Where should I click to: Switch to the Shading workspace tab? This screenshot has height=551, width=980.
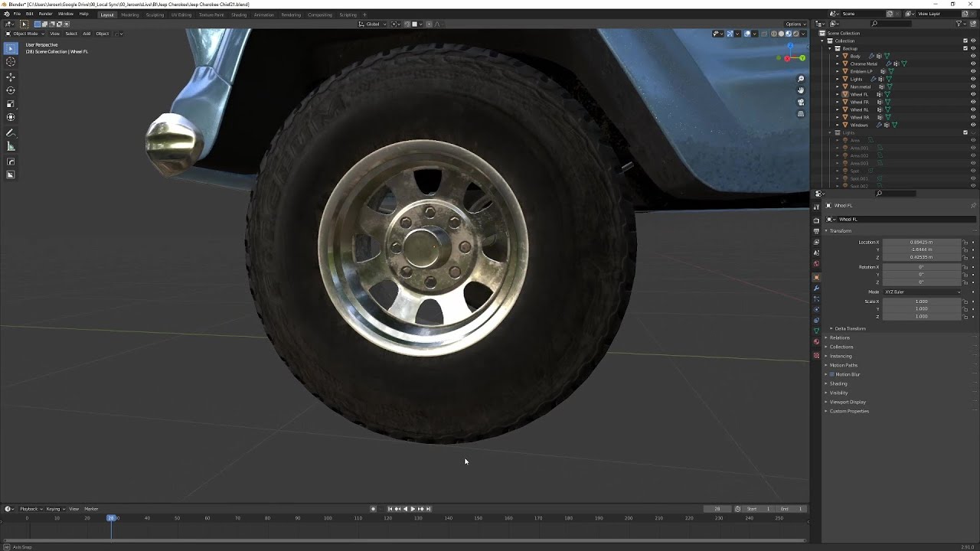click(239, 15)
